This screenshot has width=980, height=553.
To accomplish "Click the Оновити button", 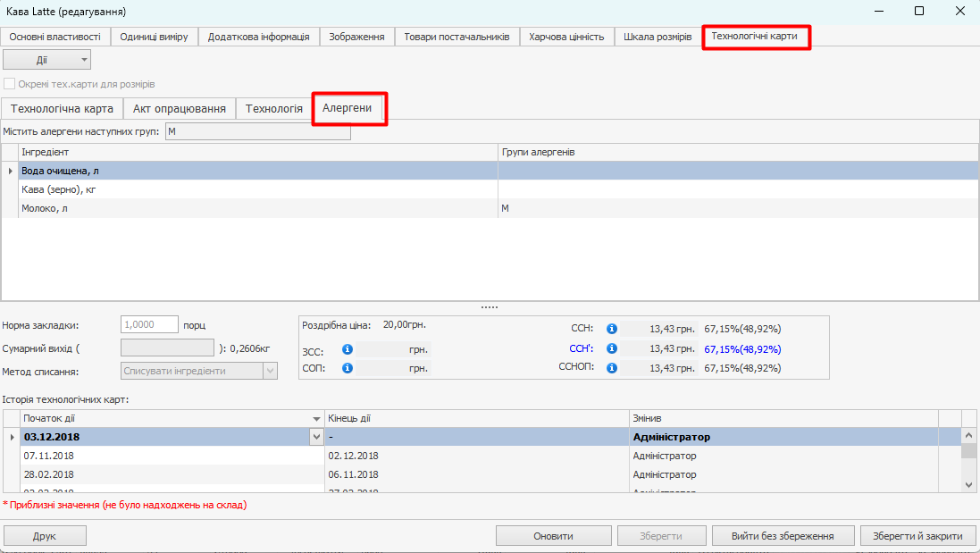I will (553, 536).
